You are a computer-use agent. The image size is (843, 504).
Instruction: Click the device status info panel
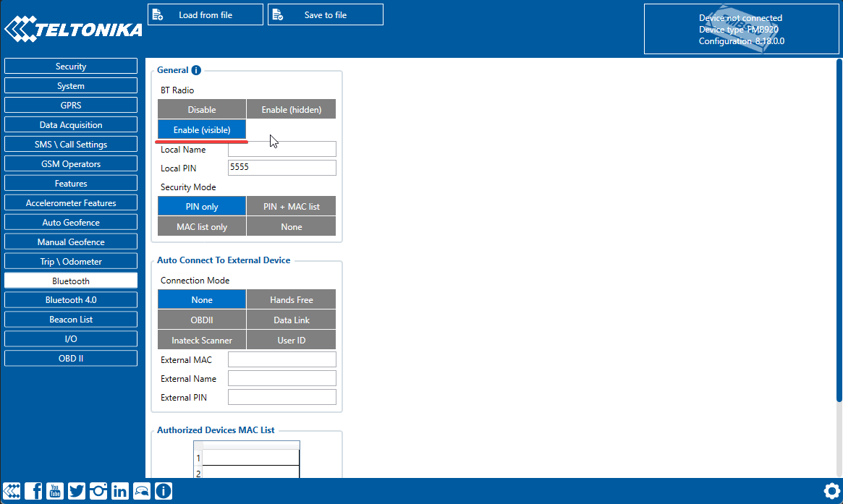(x=742, y=29)
